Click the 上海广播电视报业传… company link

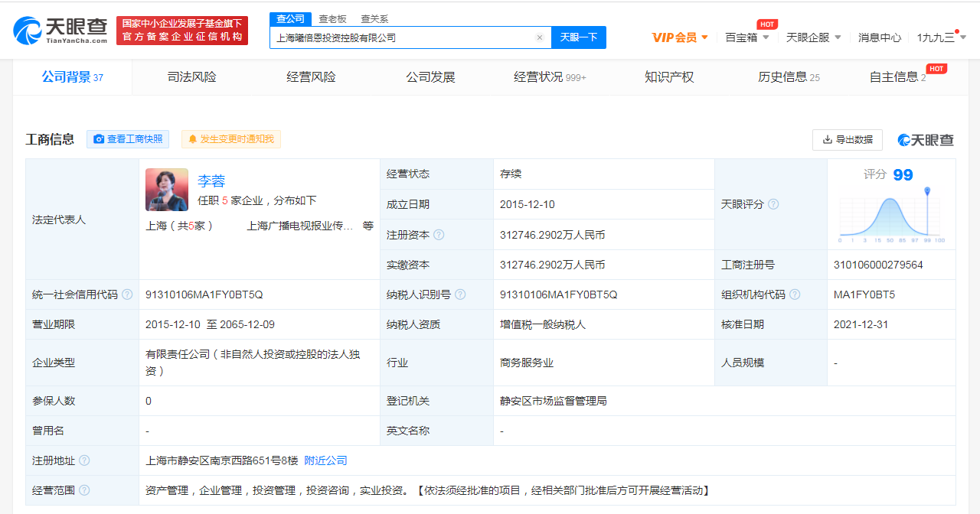click(x=301, y=226)
